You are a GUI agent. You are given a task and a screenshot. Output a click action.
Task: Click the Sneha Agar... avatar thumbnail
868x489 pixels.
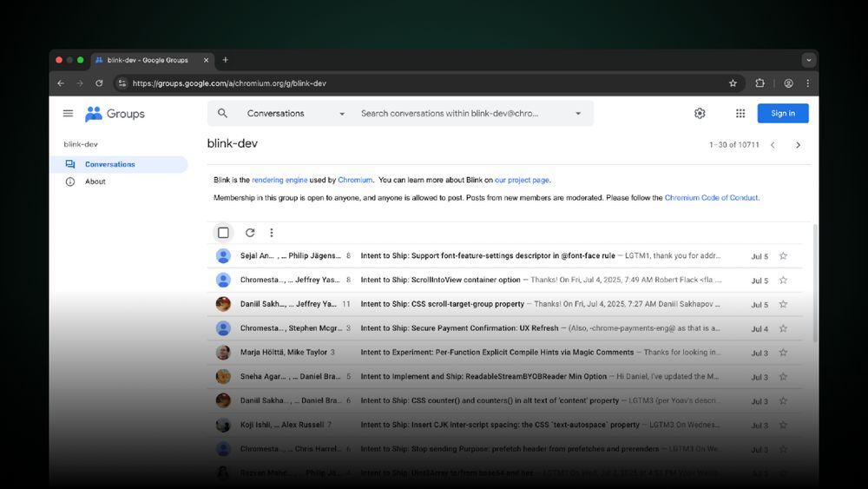223,377
